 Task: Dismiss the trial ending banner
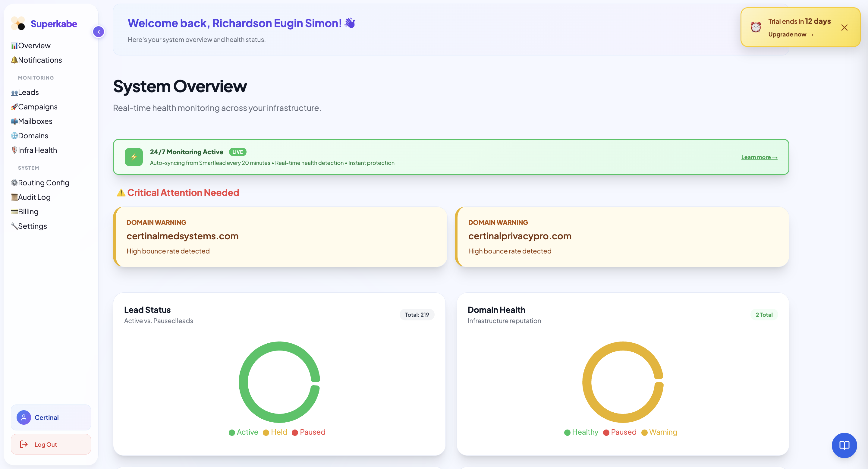tap(844, 28)
